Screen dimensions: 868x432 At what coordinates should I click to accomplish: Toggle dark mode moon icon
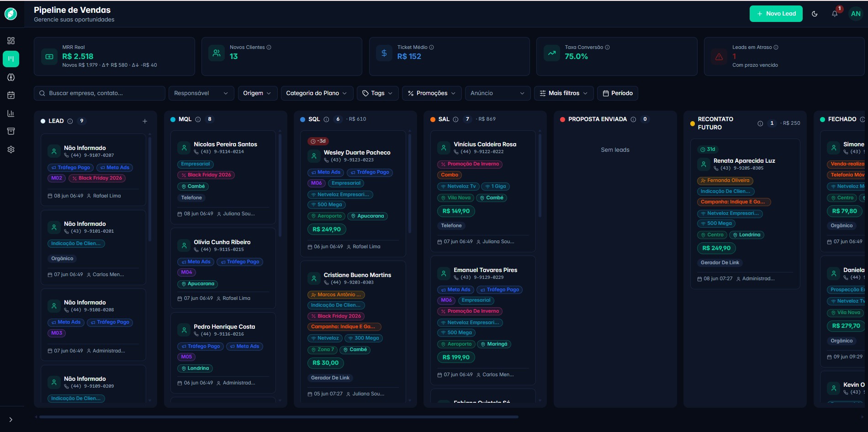(x=815, y=14)
